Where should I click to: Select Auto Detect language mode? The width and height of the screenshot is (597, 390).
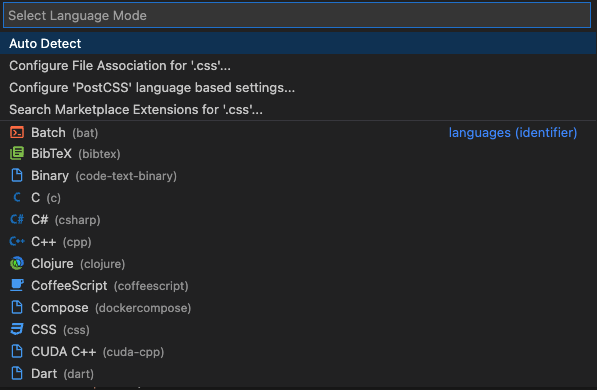coord(298,43)
